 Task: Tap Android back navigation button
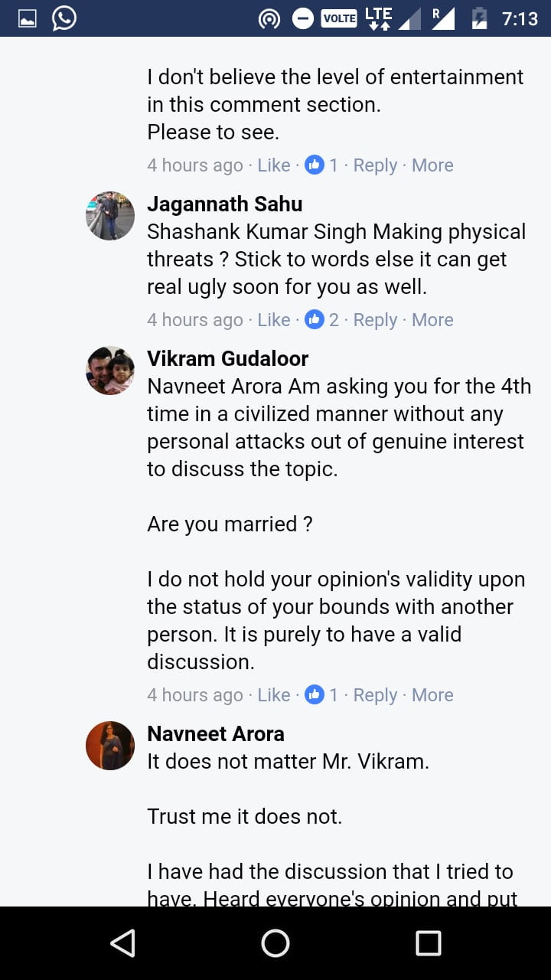point(123,942)
